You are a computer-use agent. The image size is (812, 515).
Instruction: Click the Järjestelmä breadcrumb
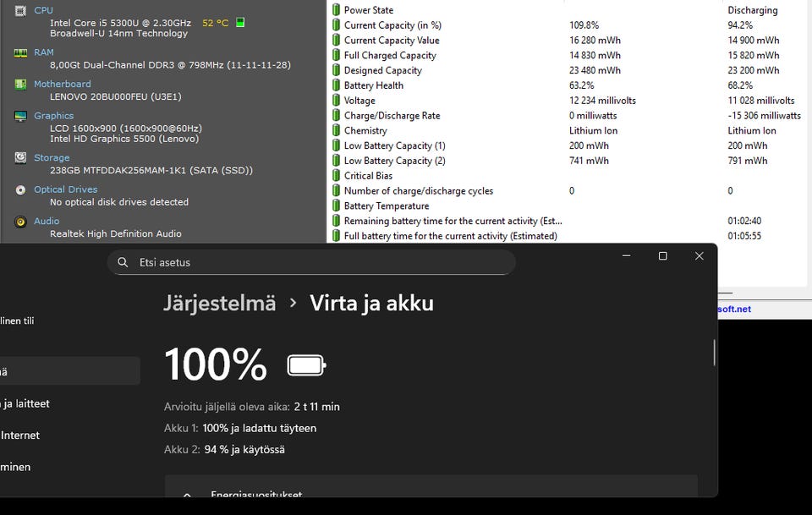click(220, 304)
